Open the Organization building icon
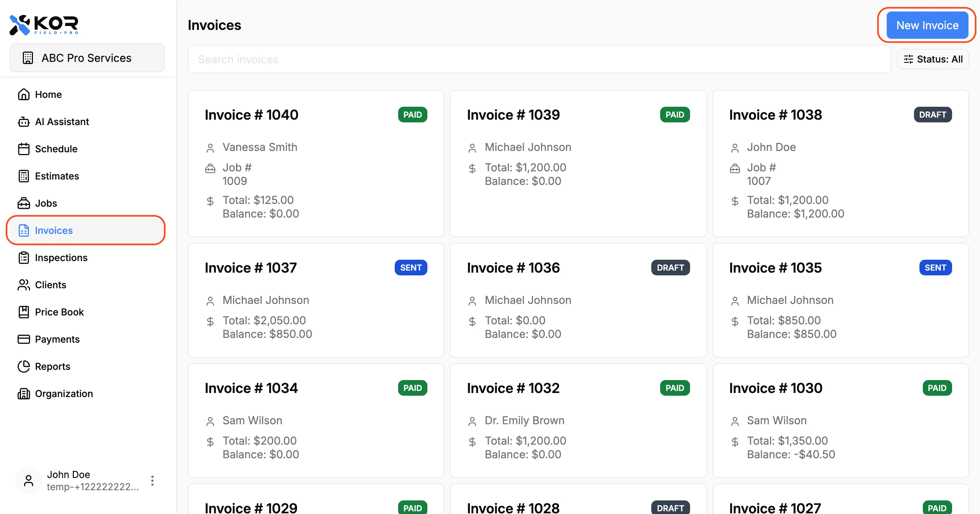 click(x=23, y=393)
